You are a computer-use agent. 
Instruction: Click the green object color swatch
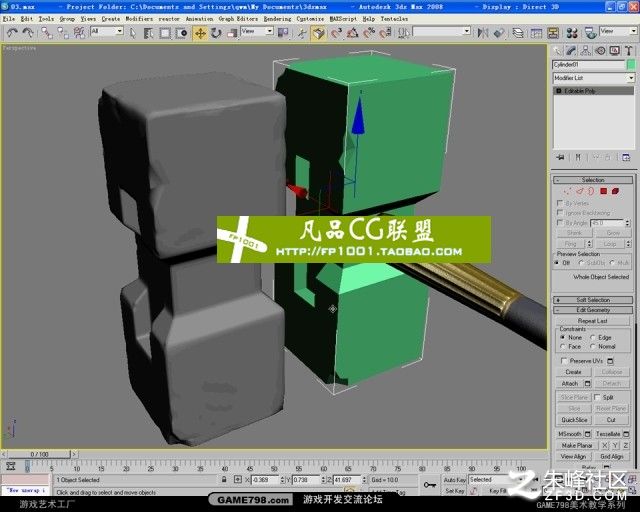point(631,65)
